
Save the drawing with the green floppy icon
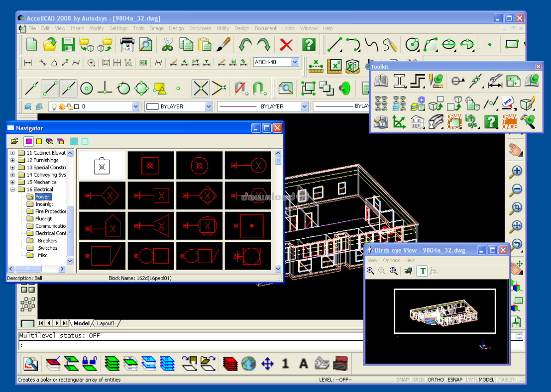(x=68, y=45)
